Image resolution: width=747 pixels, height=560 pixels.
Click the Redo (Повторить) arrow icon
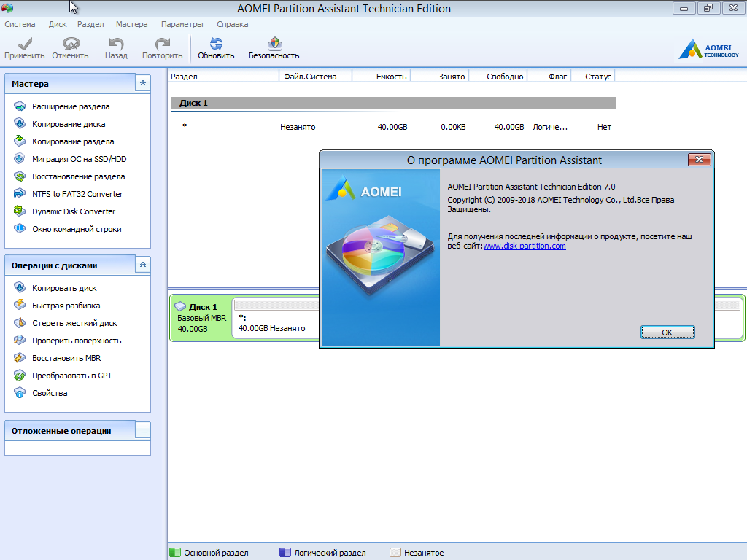163,44
